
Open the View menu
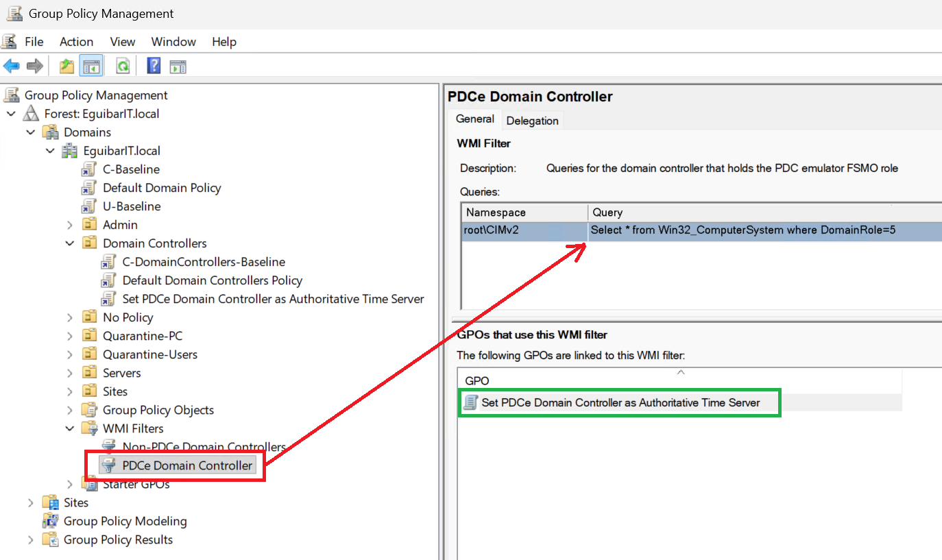click(123, 42)
